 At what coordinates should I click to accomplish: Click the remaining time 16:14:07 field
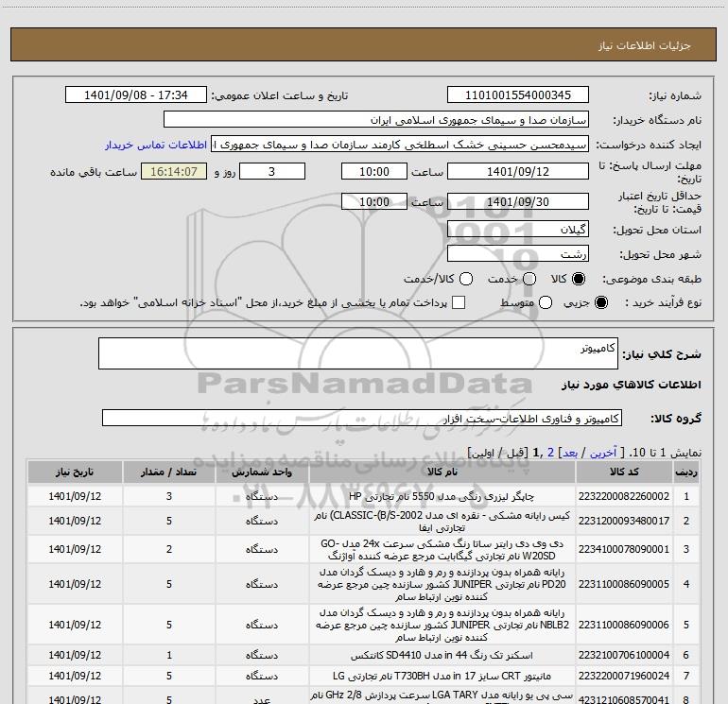pos(174,171)
